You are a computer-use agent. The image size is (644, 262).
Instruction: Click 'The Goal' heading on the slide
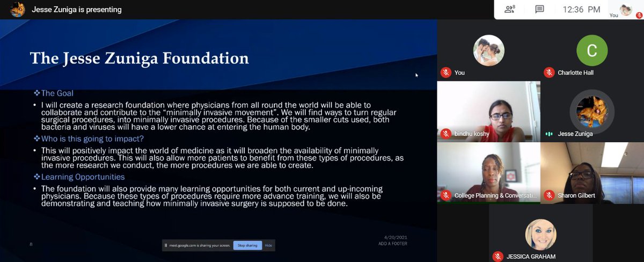click(x=57, y=93)
